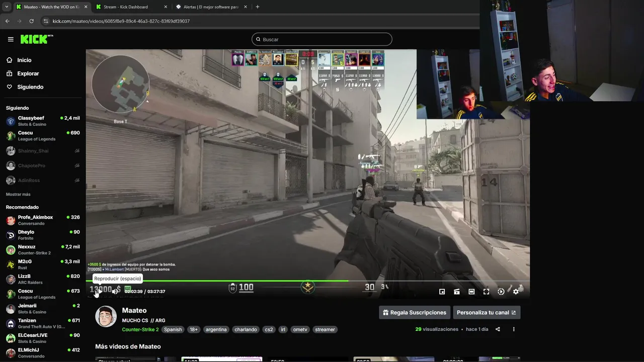The width and height of the screenshot is (644, 362).
Task: Click Maateo's channel avatar
Action: [106, 316]
